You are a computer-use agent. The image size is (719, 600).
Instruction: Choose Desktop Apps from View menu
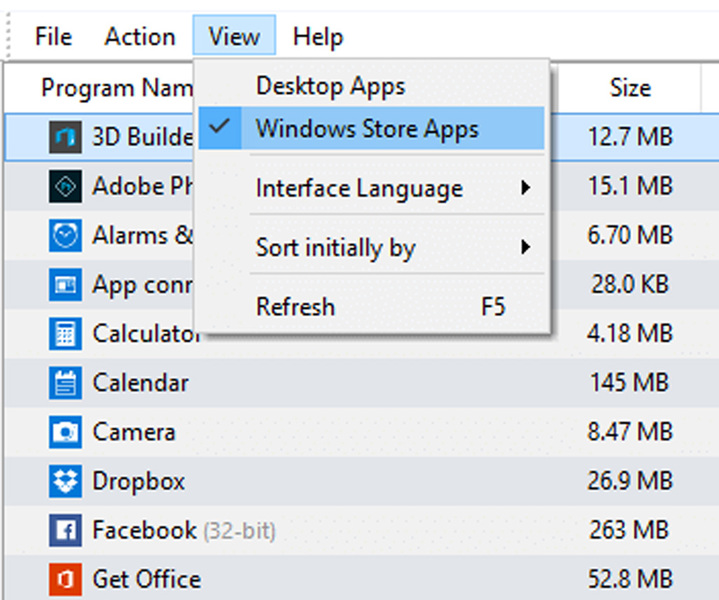(371, 86)
